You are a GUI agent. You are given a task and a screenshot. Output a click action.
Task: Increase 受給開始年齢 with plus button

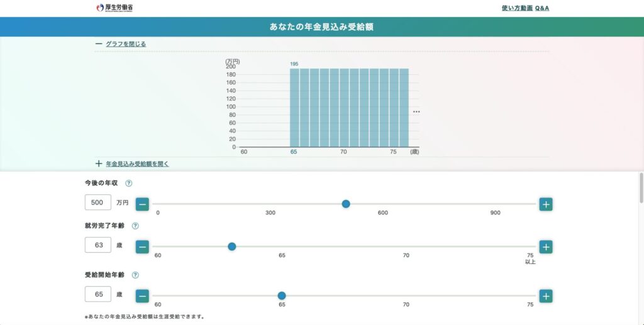tap(546, 296)
